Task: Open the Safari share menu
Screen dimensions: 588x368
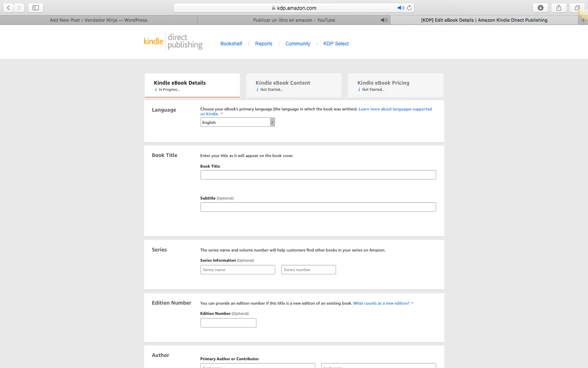Action: coord(559,8)
